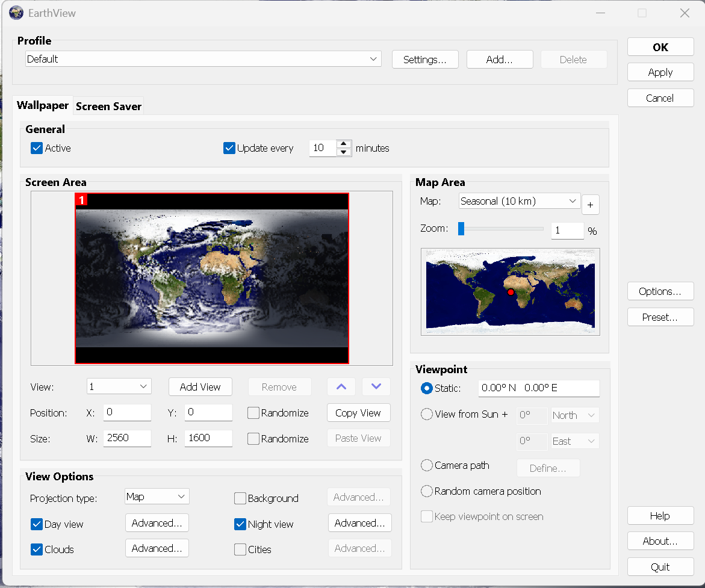Click the About... button
This screenshot has height=588, width=705.
pyautogui.click(x=660, y=541)
